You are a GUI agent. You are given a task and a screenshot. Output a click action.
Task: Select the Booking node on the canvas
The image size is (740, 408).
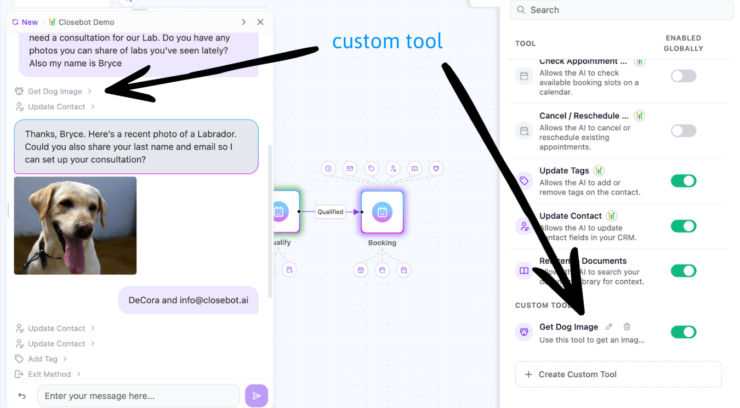(382, 212)
